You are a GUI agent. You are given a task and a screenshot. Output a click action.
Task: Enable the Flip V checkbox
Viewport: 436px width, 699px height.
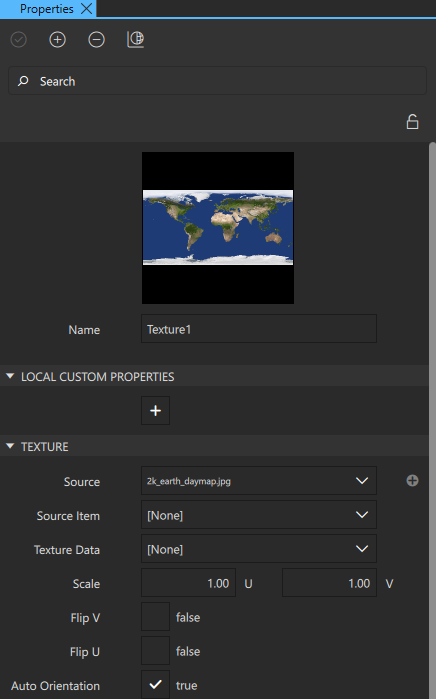pyautogui.click(x=156, y=617)
